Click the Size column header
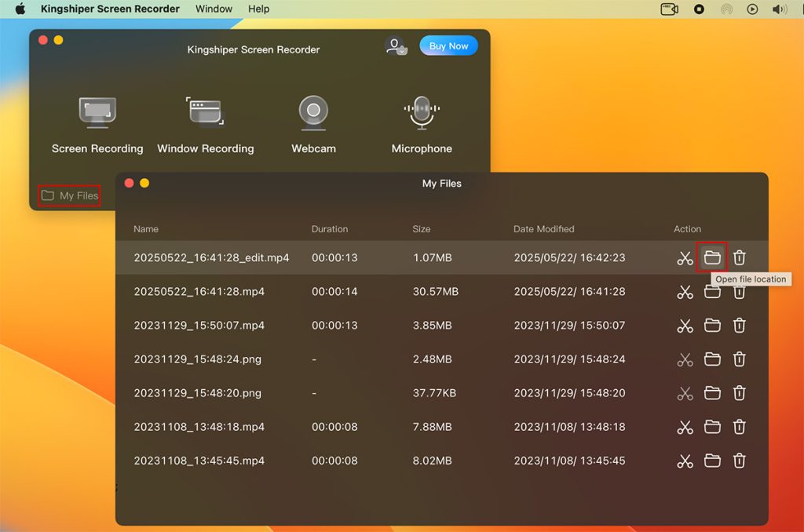Image resolution: width=804 pixels, height=532 pixels. [x=422, y=229]
